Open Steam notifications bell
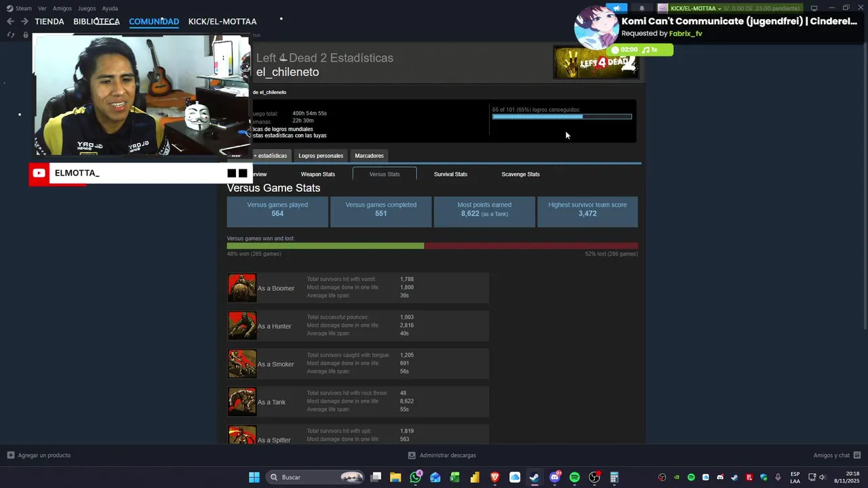The height and width of the screenshot is (488, 868). point(642,8)
